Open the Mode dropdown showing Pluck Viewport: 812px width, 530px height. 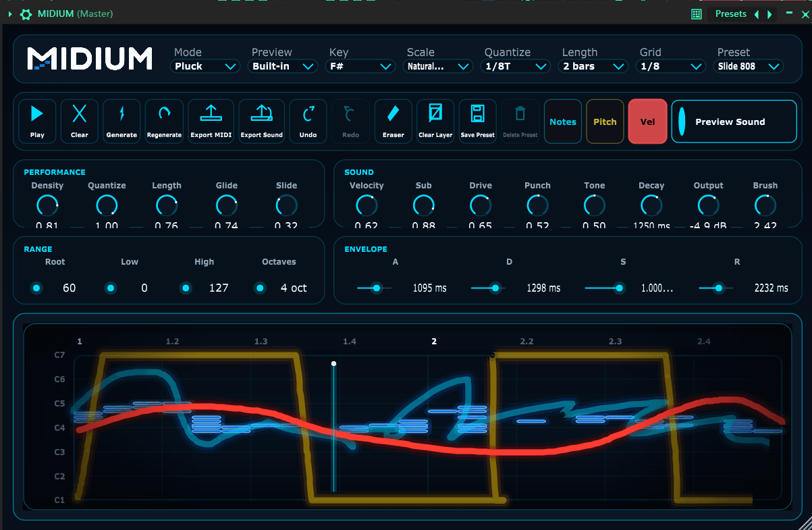pos(205,66)
